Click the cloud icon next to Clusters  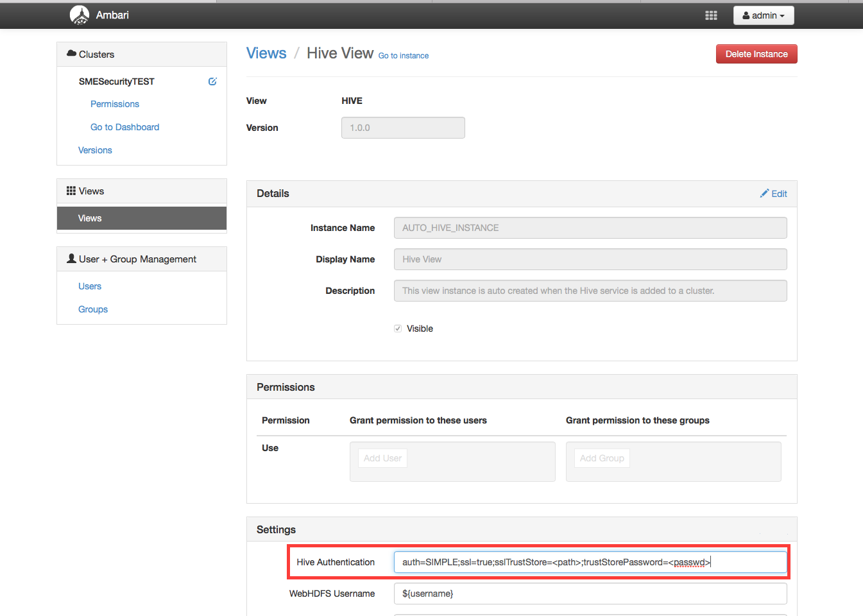click(x=71, y=54)
